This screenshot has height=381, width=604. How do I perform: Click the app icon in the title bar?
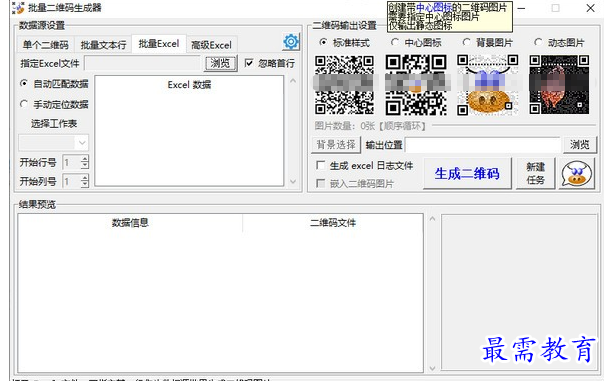(18, 8)
